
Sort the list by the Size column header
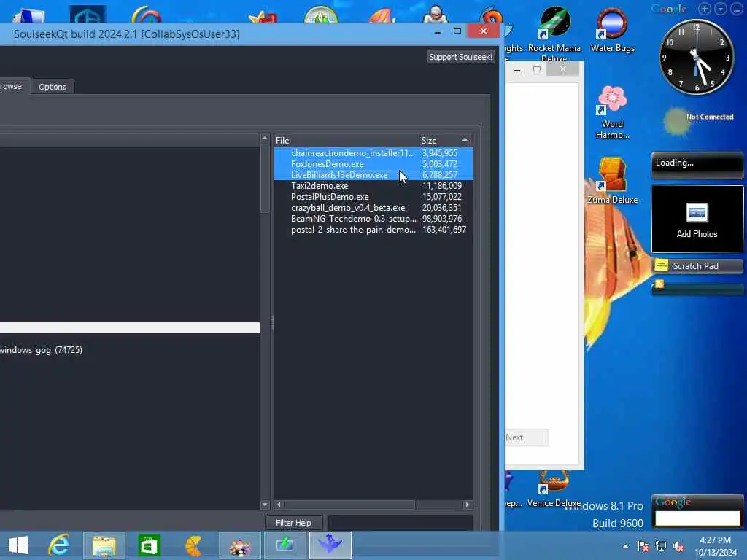coord(446,141)
